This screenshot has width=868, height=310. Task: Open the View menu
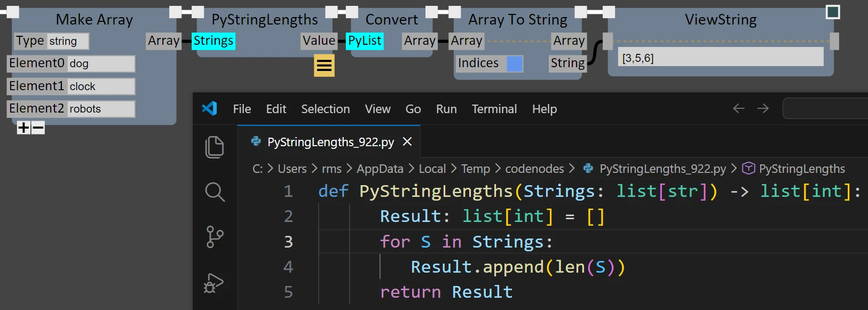click(x=378, y=109)
